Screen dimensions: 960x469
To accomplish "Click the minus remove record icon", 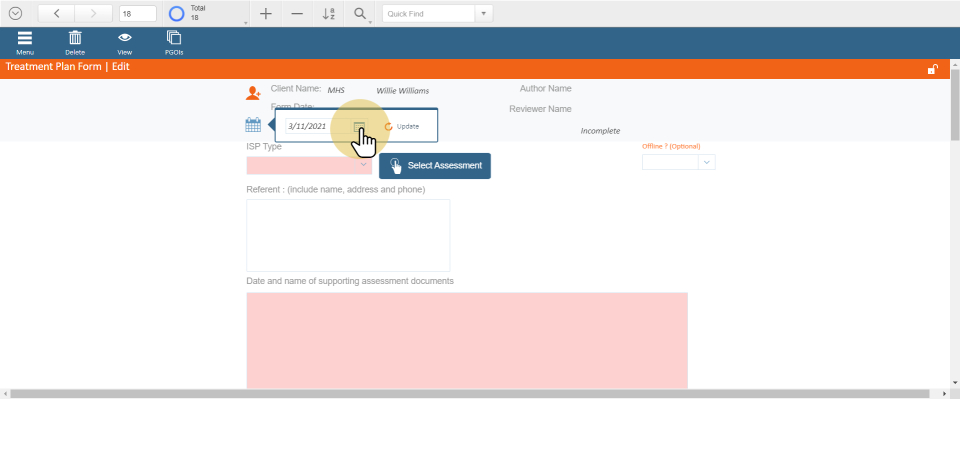I will (x=297, y=14).
